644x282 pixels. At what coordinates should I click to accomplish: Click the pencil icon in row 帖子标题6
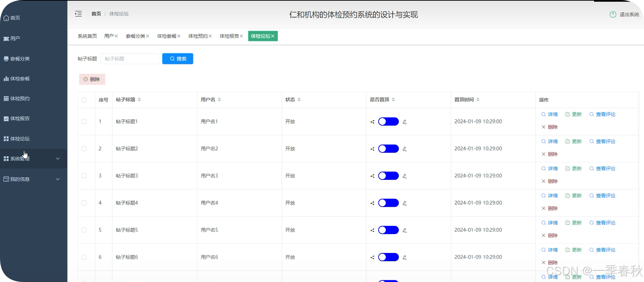click(x=405, y=257)
